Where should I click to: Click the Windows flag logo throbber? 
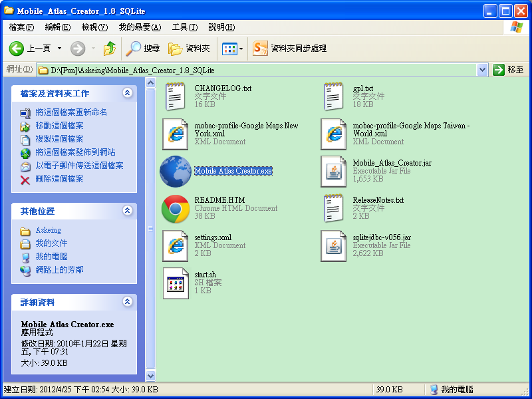pos(517,27)
